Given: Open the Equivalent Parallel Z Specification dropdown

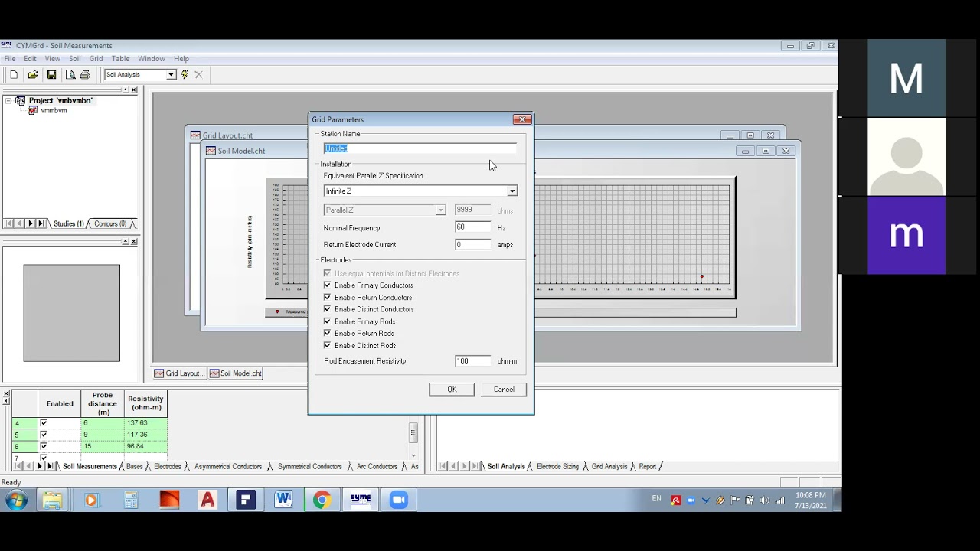Looking at the screenshot, I should click(511, 191).
